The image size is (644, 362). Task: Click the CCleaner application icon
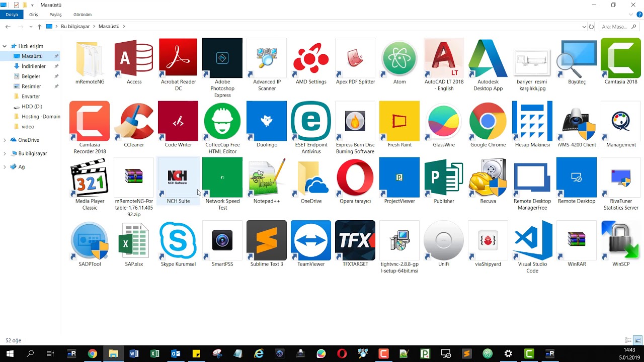pyautogui.click(x=134, y=121)
